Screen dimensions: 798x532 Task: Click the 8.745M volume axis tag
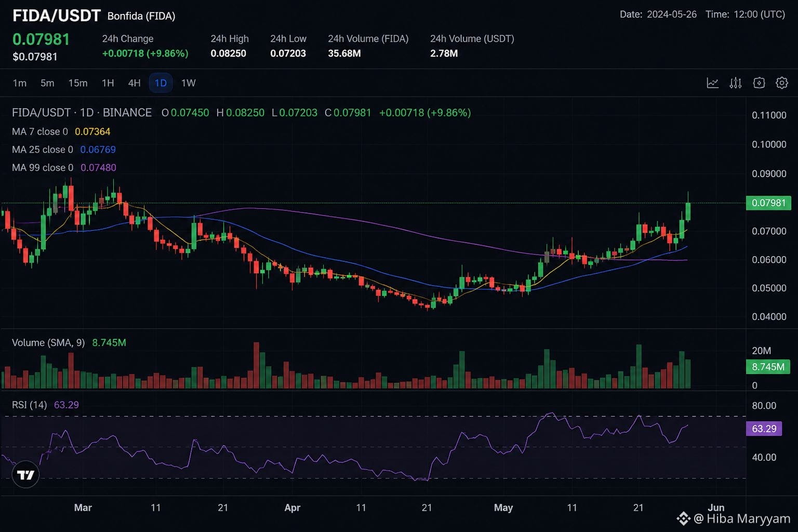pyautogui.click(x=768, y=367)
